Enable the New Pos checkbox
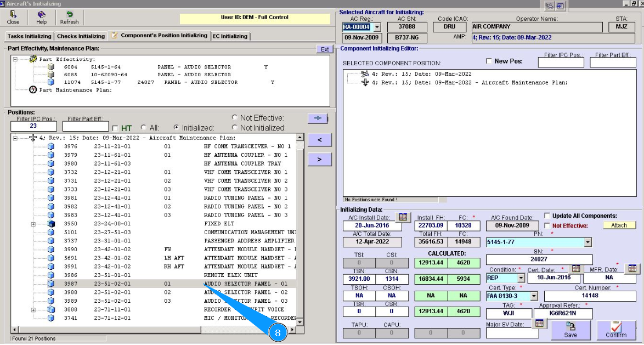Viewport: 644px width, 345px height. point(489,61)
